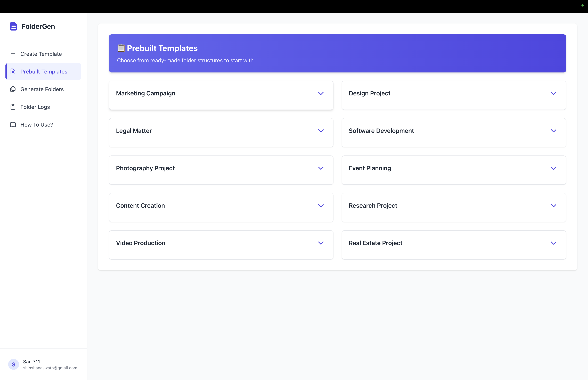This screenshot has width=588, height=380.
Task: Click the Photography Project card title
Action: pos(145,168)
